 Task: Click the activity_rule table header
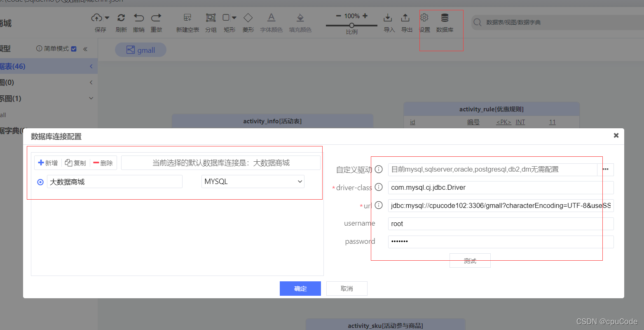(x=492, y=109)
